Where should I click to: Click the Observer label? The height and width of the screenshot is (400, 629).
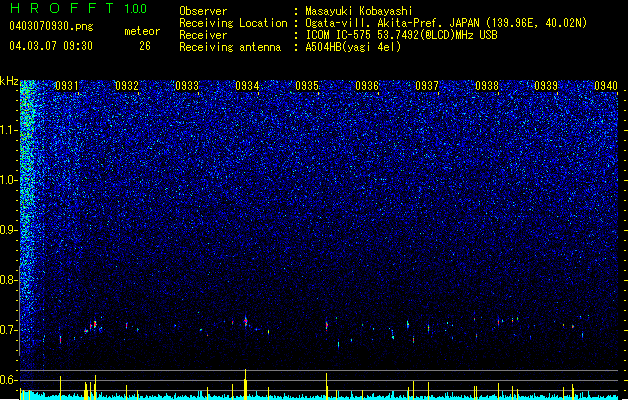(203, 11)
